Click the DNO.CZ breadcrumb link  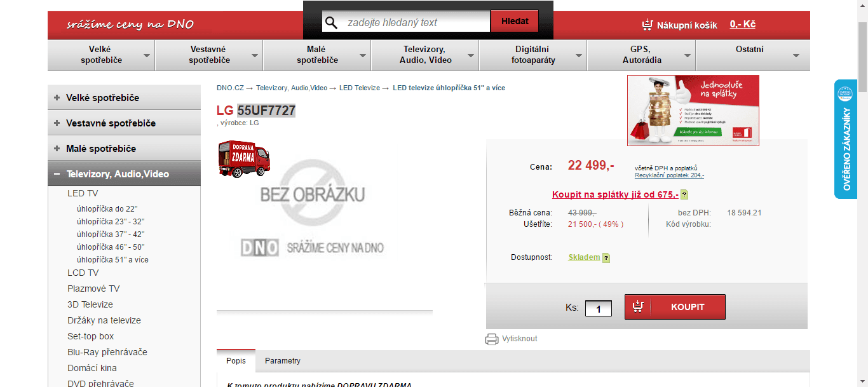coord(230,88)
